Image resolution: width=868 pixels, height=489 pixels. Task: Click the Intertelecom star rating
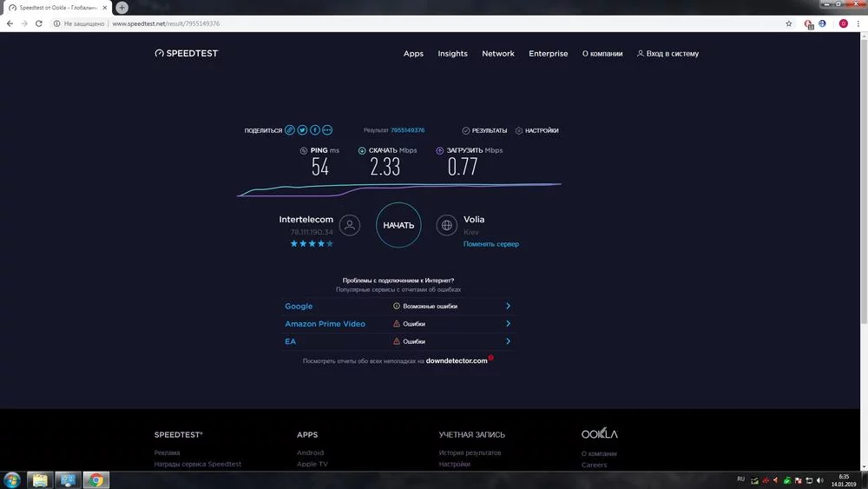click(312, 244)
